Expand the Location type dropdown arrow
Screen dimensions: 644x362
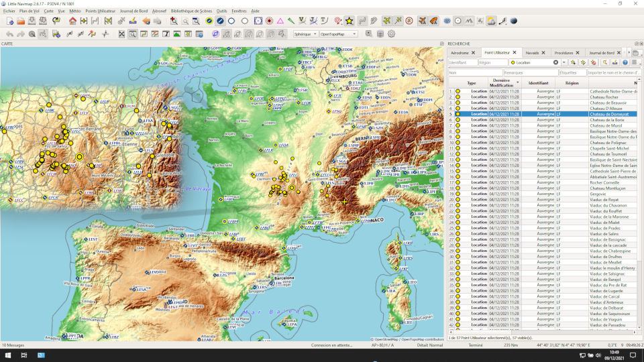[x=564, y=62]
